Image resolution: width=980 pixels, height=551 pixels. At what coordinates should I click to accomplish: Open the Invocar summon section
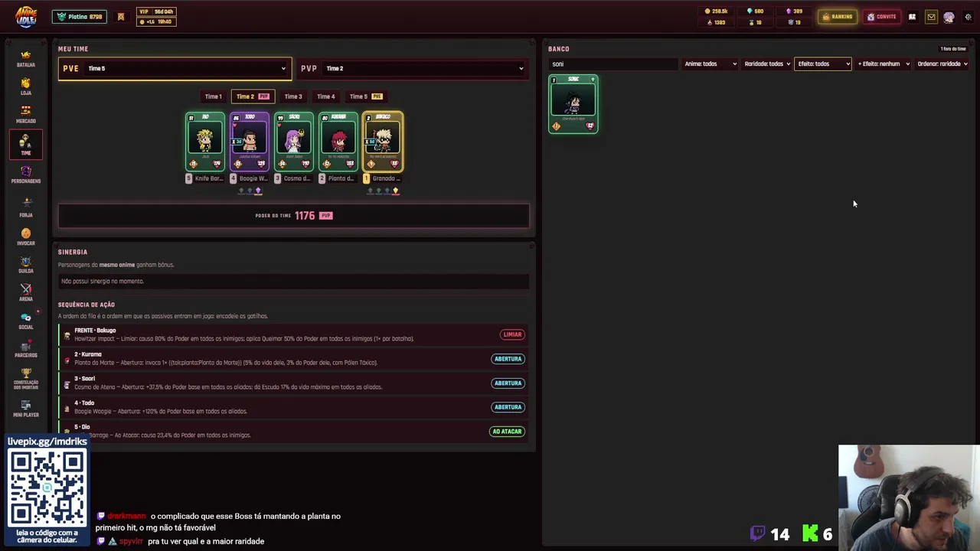26,236
